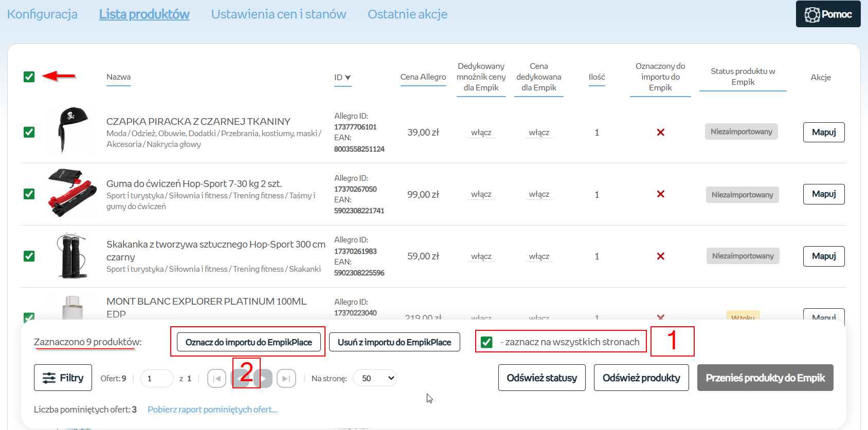Sort by ID column arrow
868x430 pixels.
click(348, 78)
